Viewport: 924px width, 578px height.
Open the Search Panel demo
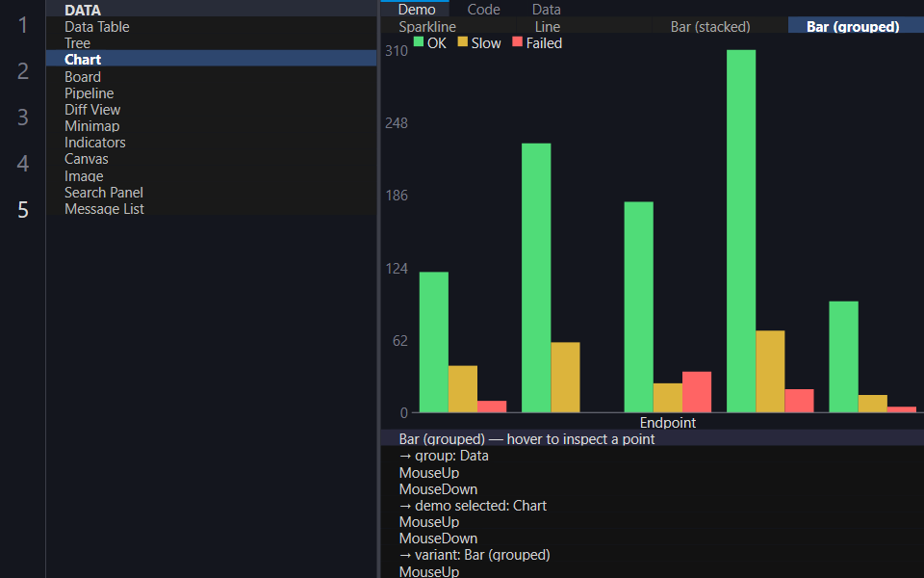(211, 193)
